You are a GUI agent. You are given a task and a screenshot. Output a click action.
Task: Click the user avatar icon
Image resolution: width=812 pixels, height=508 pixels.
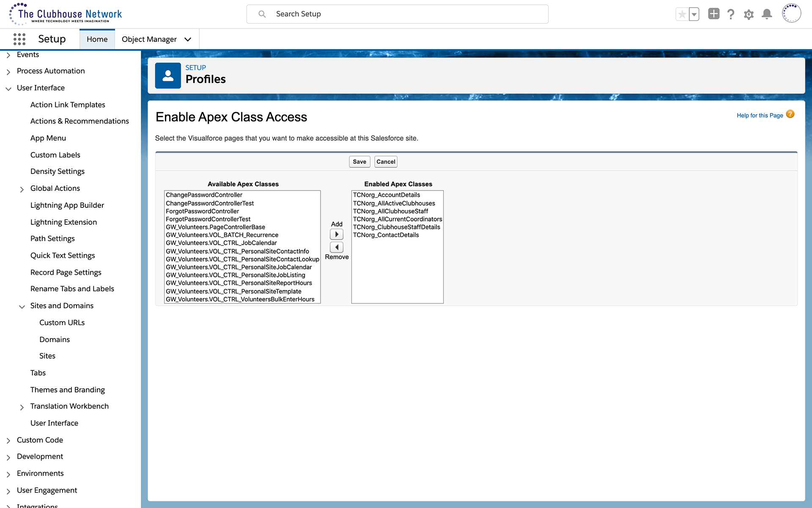click(791, 14)
